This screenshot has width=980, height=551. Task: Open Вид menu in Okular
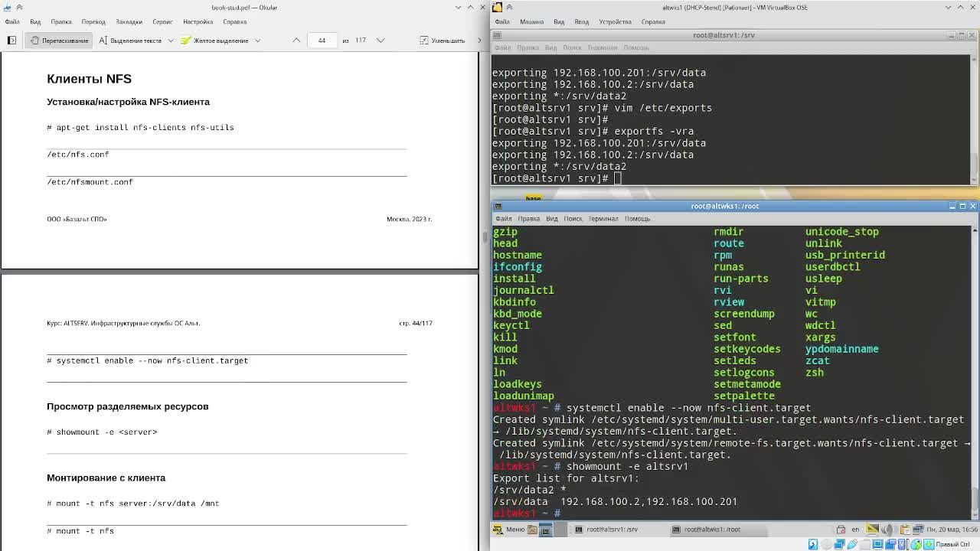[35, 21]
